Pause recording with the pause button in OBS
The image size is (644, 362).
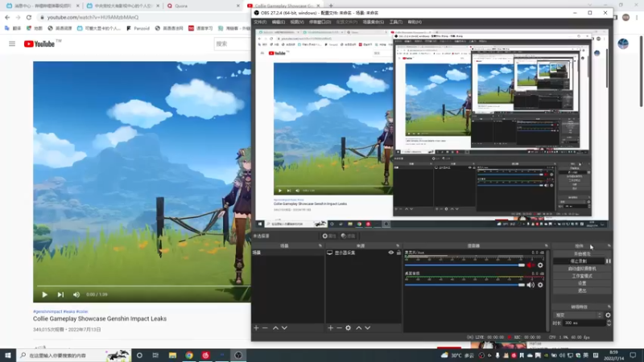coord(609,261)
